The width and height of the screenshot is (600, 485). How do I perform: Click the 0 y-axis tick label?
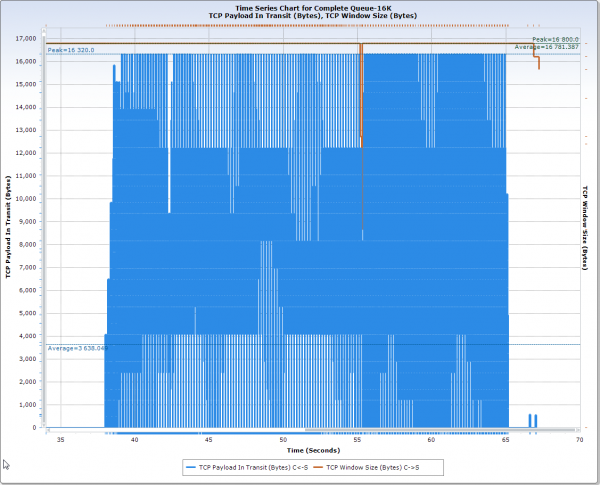(x=34, y=427)
